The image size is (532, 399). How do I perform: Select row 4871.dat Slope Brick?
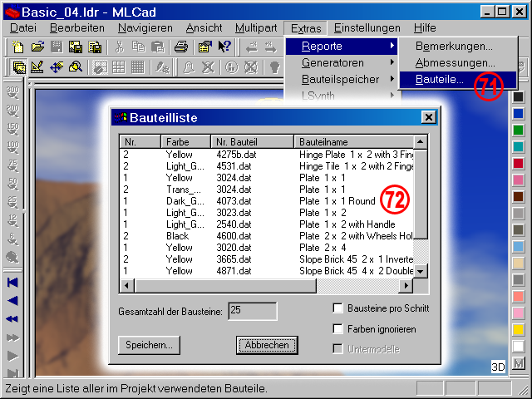[267, 271]
